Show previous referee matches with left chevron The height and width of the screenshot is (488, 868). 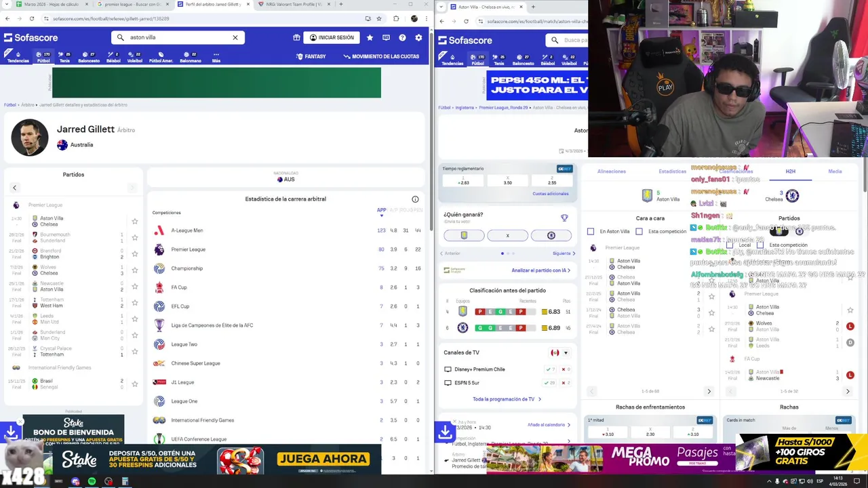(x=14, y=188)
